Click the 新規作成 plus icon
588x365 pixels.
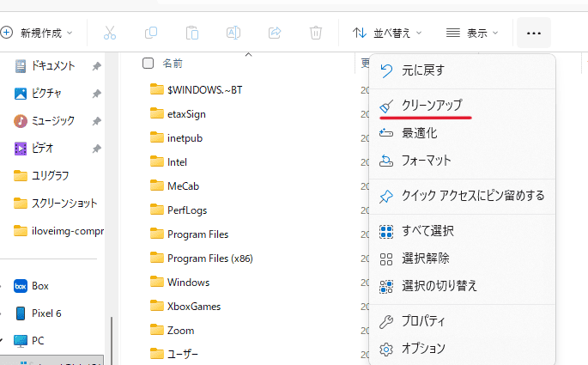(x=7, y=33)
